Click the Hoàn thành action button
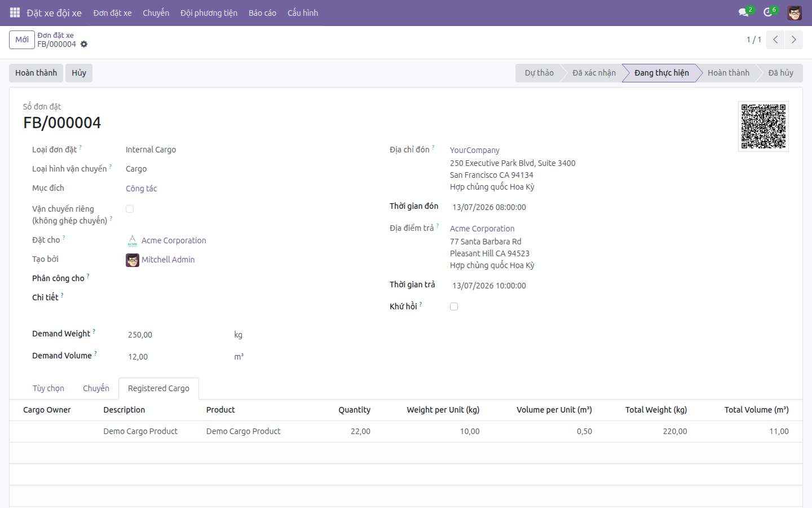 36,73
